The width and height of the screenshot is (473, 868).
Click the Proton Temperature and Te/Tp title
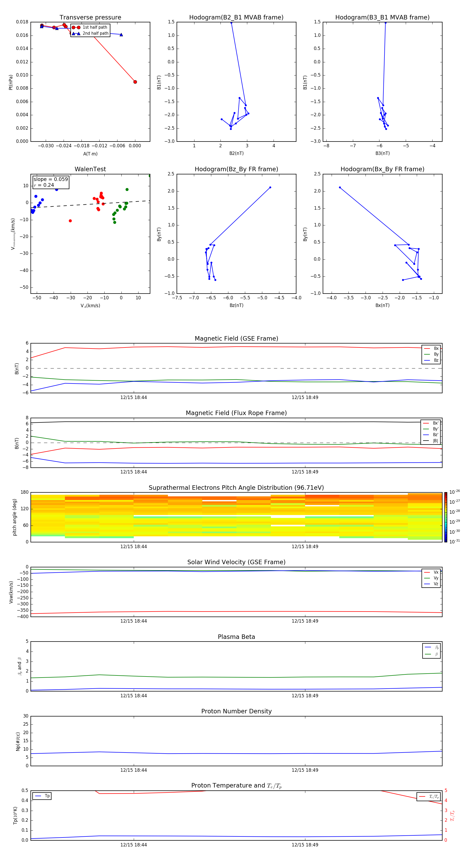click(236, 786)
